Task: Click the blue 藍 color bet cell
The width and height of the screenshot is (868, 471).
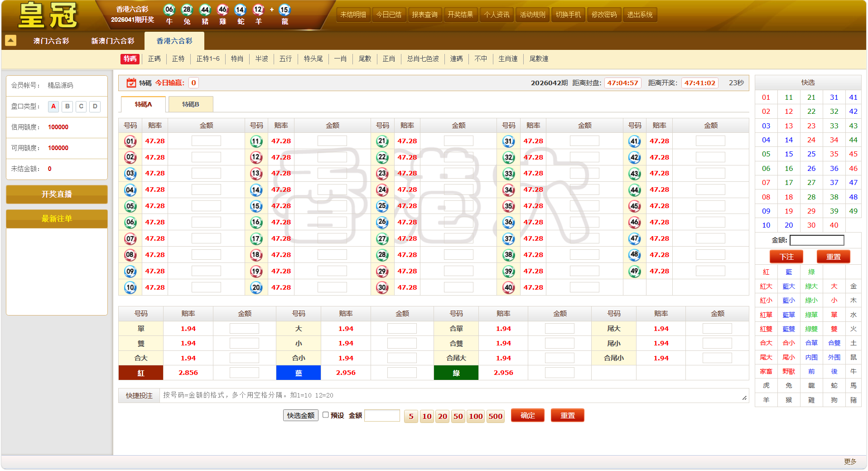Action: (x=299, y=373)
